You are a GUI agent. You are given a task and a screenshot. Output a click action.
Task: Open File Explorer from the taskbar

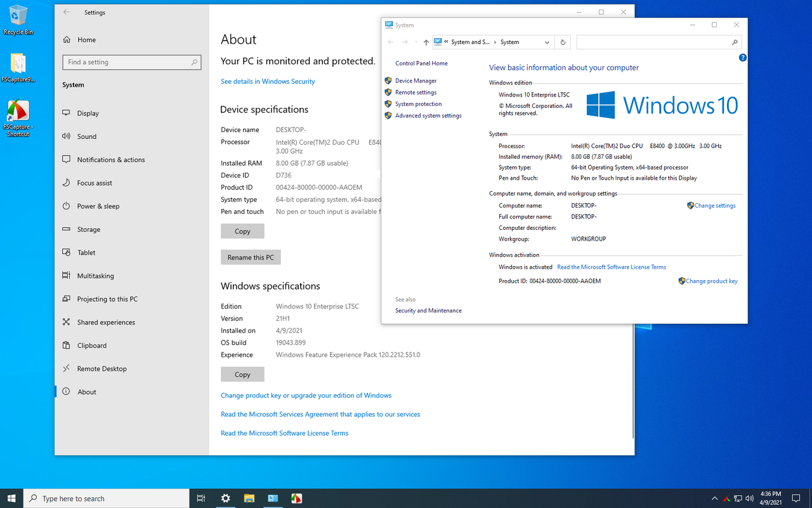click(x=249, y=498)
